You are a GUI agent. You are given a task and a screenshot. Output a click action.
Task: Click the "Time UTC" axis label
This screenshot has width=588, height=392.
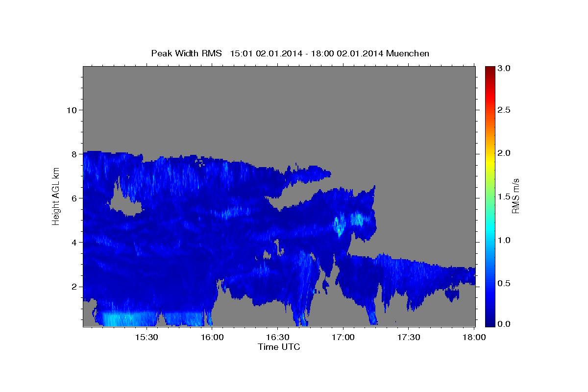tap(279, 347)
